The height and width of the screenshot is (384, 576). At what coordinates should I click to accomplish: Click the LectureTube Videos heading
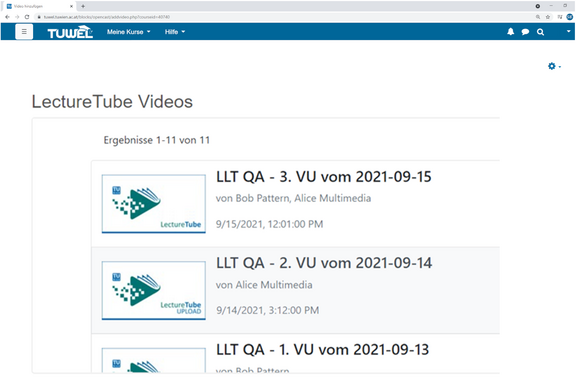(x=112, y=102)
